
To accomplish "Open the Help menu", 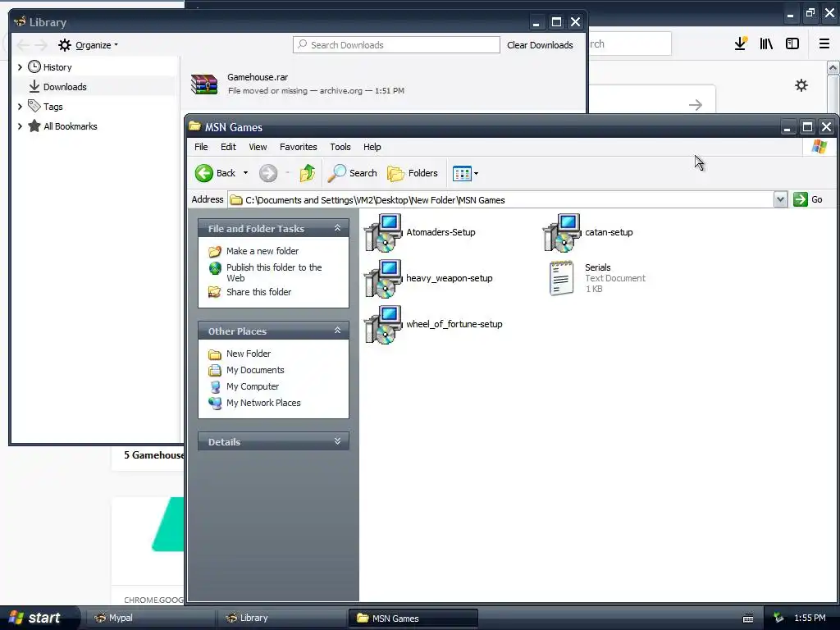I will [x=372, y=147].
